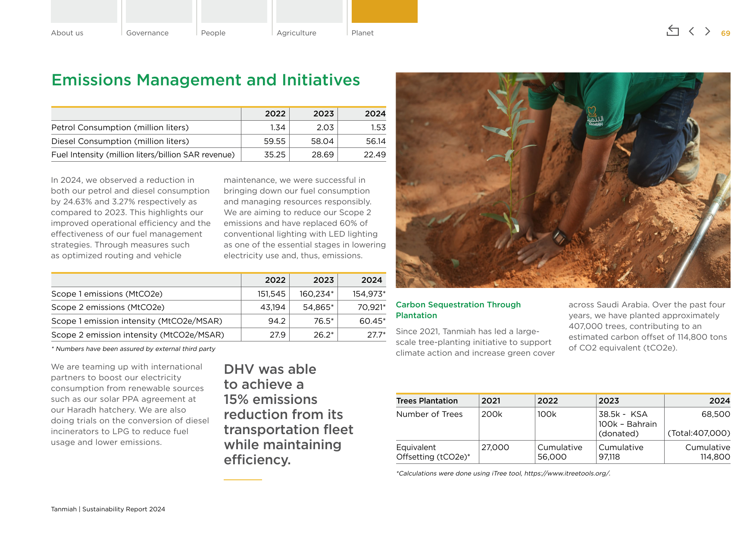756x535 pixels.
Task: Click the 100k – Bahrain (donated) cell
Action: [628, 429]
